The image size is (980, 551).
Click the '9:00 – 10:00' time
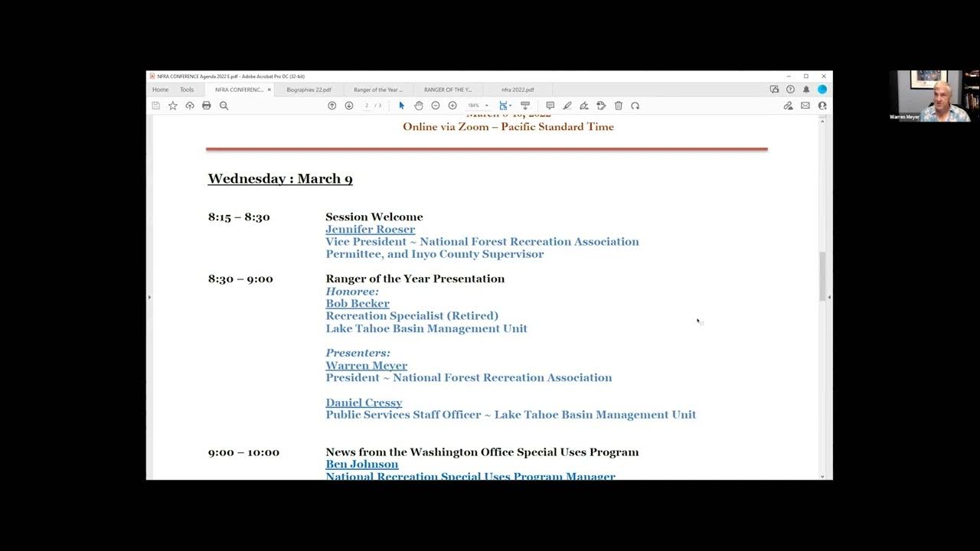point(243,452)
